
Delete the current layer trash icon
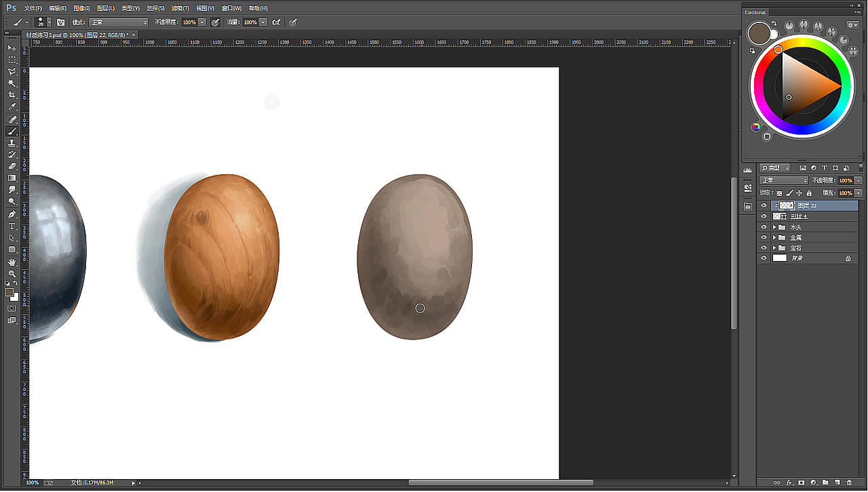pos(849,483)
